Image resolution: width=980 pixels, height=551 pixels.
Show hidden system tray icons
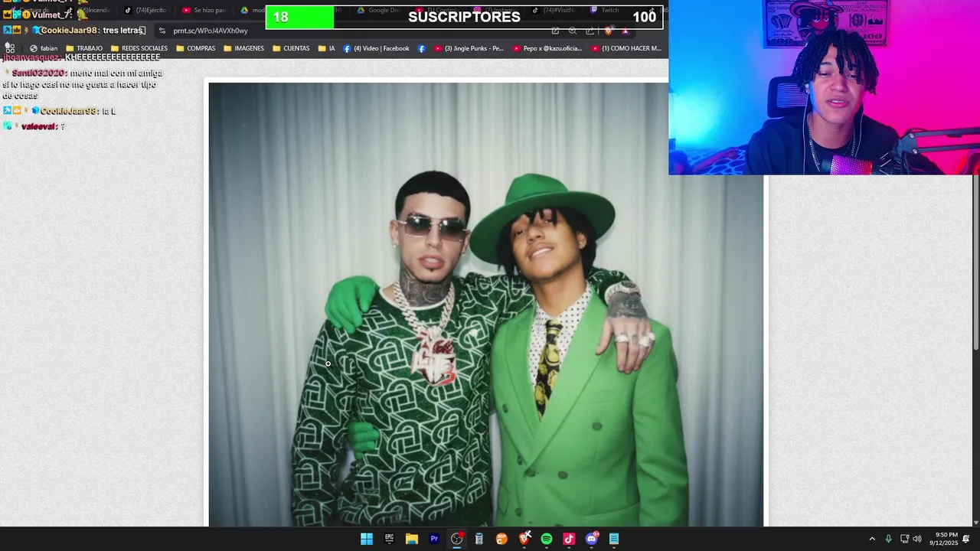pyautogui.click(x=871, y=539)
